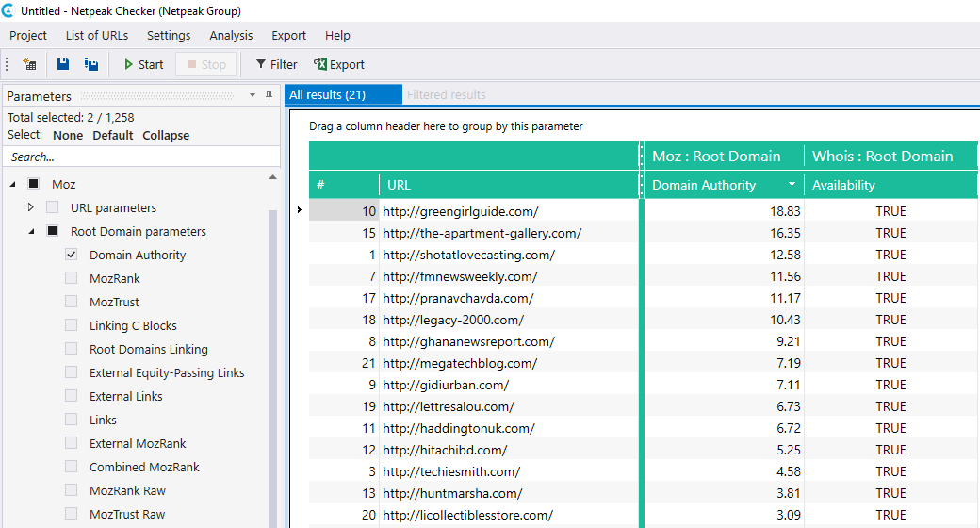Open the Parameters panel options dropdown arrow
Viewport: 980px width, 528px height.
[x=253, y=96]
